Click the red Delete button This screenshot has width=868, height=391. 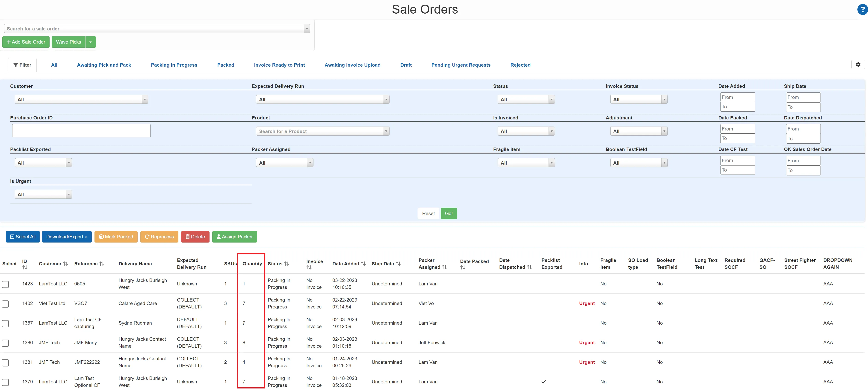pos(195,237)
